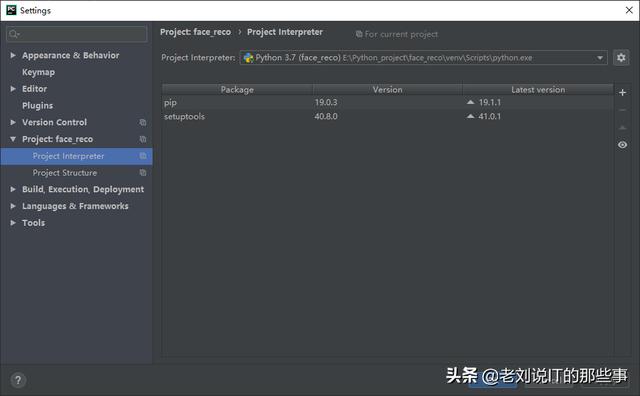Click Project: face_reco breadcrumb
The image size is (640, 396).
195,32
